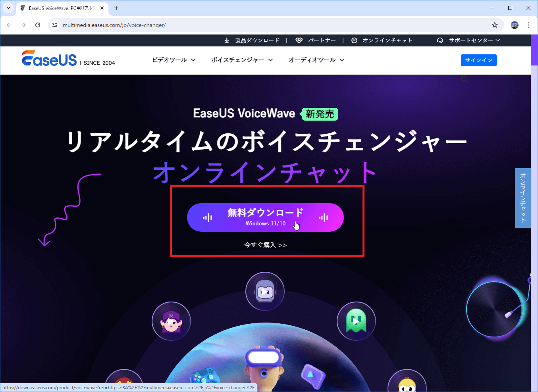
Task: Reload the page
Action: pos(38,25)
